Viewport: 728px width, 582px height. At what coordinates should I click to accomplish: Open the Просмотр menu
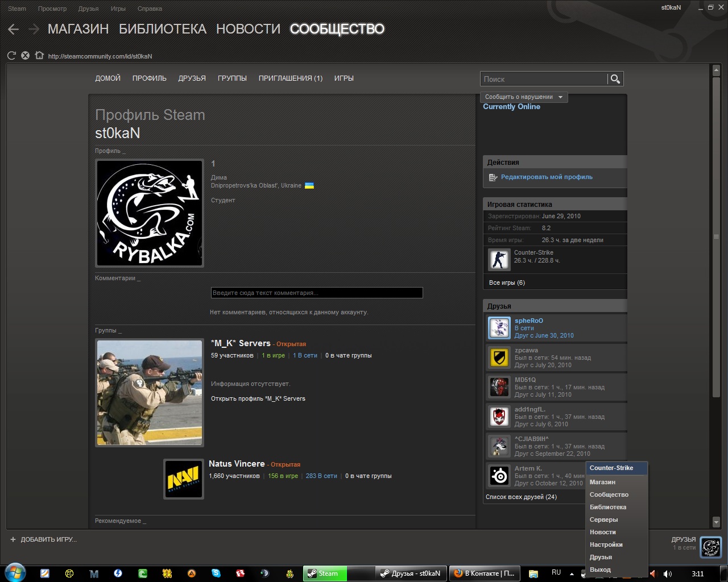[x=52, y=9]
